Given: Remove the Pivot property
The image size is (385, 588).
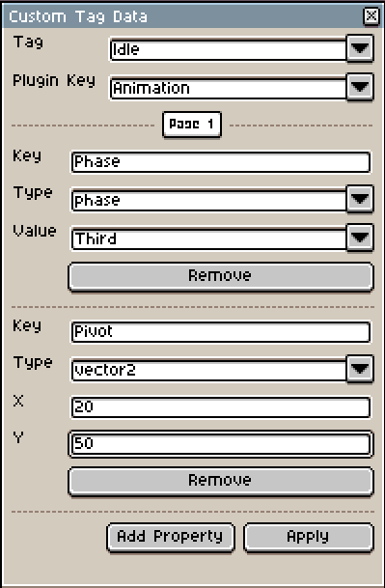Looking at the screenshot, I should [221, 481].
